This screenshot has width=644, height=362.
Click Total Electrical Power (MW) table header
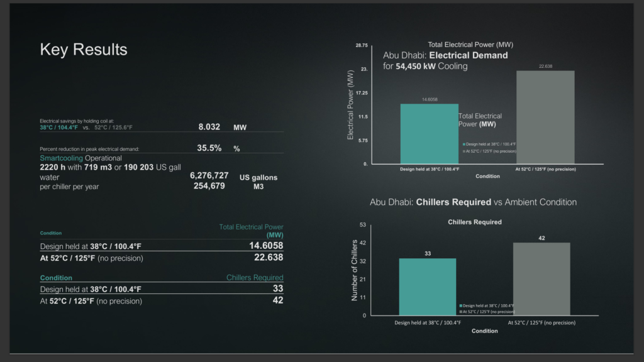251,231
